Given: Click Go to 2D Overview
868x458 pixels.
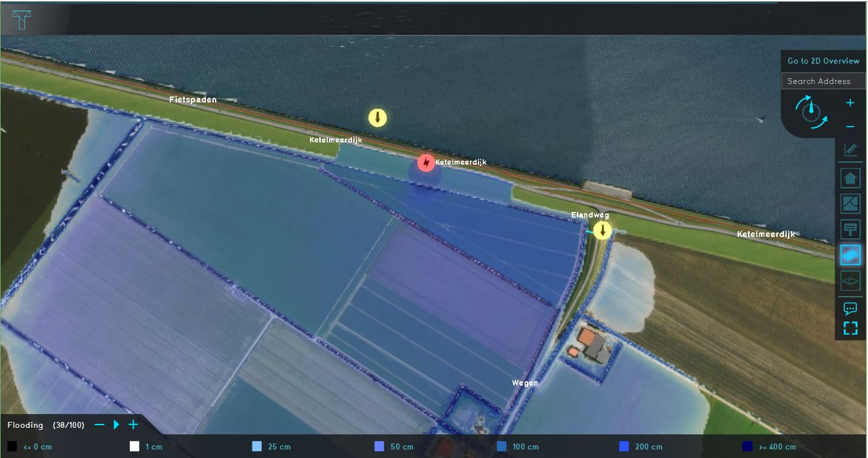Looking at the screenshot, I should click(x=823, y=61).
